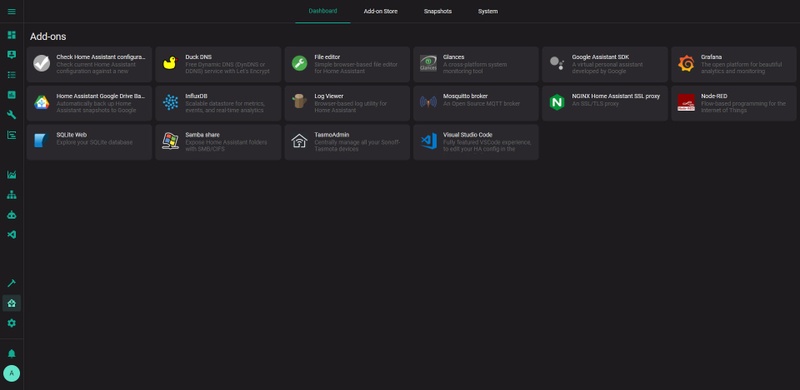Click the Visual Studio Code card icon

click(x=429, y=141)
